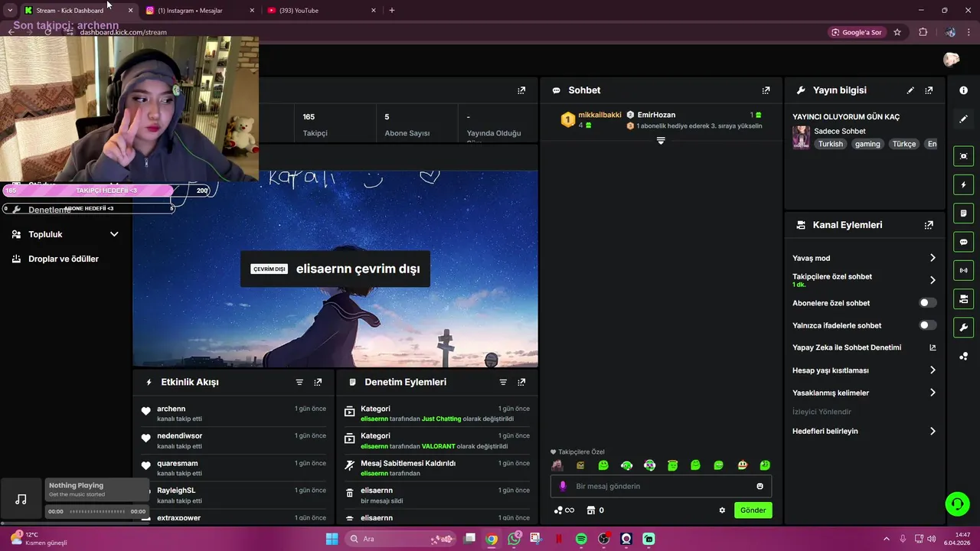
Task: Select the Turkish tag
Action: click(x=830, y=144)
